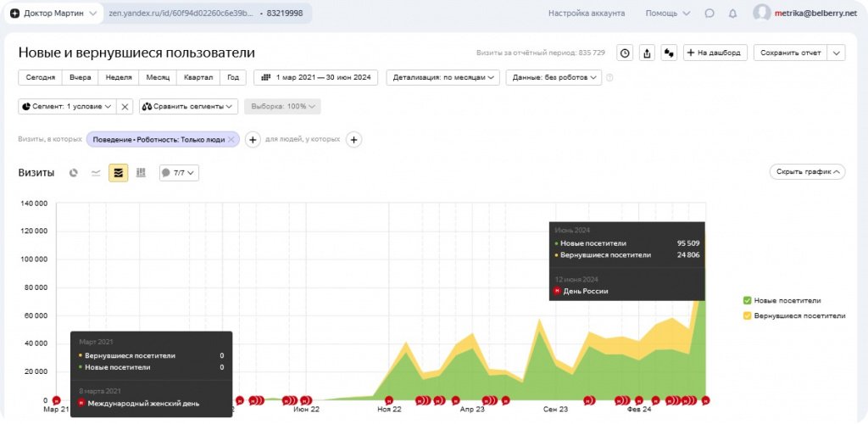Open the 'Настройка аккаунта' link
Image resolution: width=868 pixels, height=424 pixels.
(587, 14)
